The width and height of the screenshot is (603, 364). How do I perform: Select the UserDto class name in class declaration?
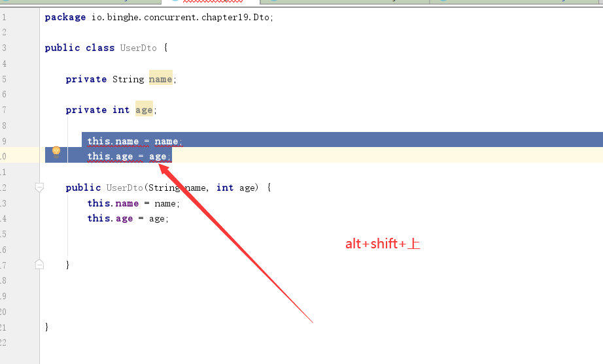point(139,48)
